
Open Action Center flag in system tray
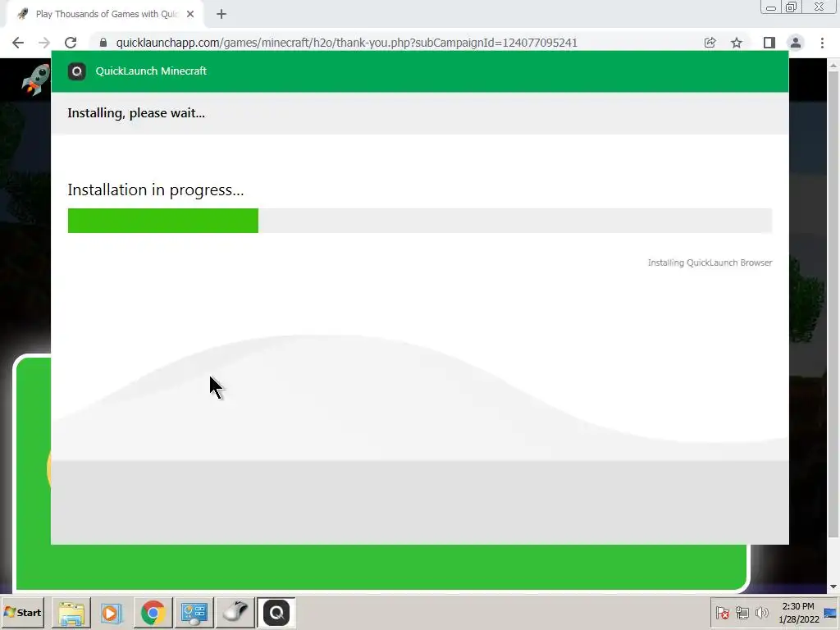722,612
